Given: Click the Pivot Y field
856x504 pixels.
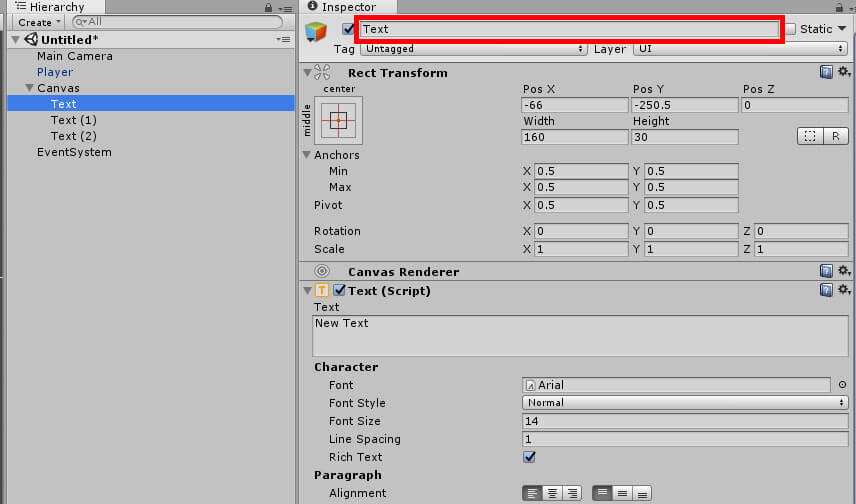Looking at the screenshot, I should coord(691,205).
